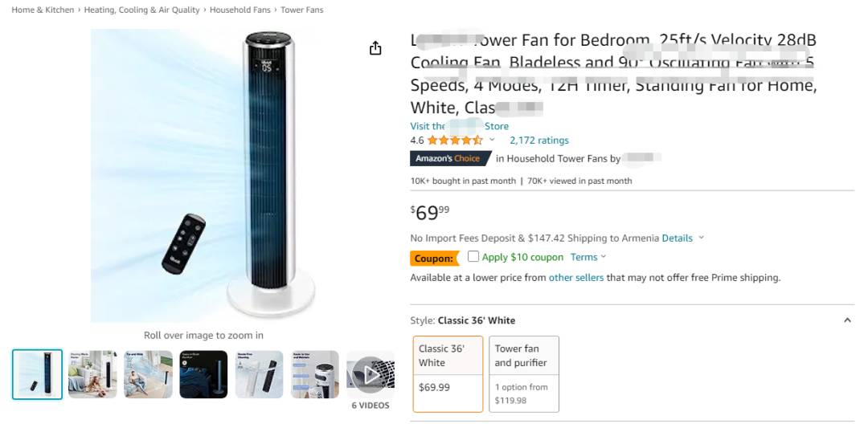Open the sixth thumbnail showing fan controls
This screenshot has height=428, width=868.
[314, 374]
